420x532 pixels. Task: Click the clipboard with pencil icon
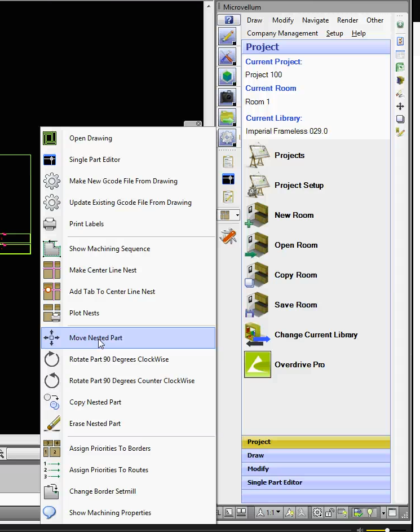click(x=228, y=197)
